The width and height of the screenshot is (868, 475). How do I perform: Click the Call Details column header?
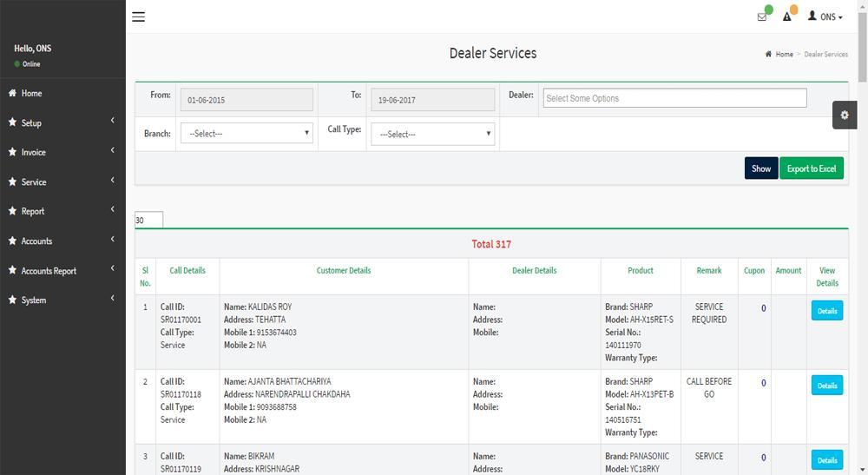[x=187, y=271]
